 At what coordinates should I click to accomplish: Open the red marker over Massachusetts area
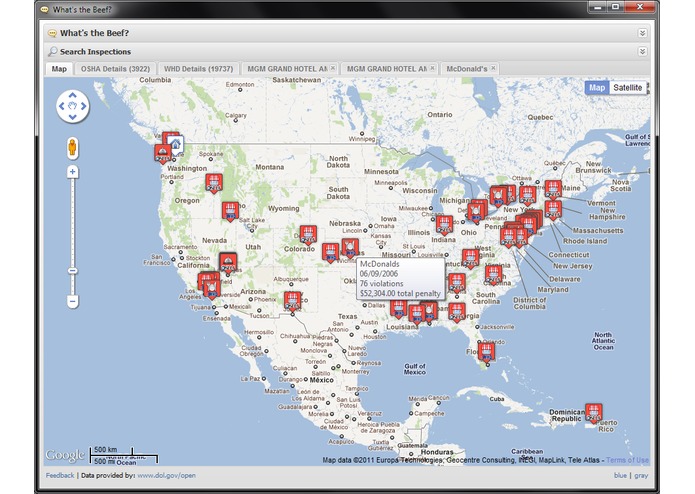553,210
